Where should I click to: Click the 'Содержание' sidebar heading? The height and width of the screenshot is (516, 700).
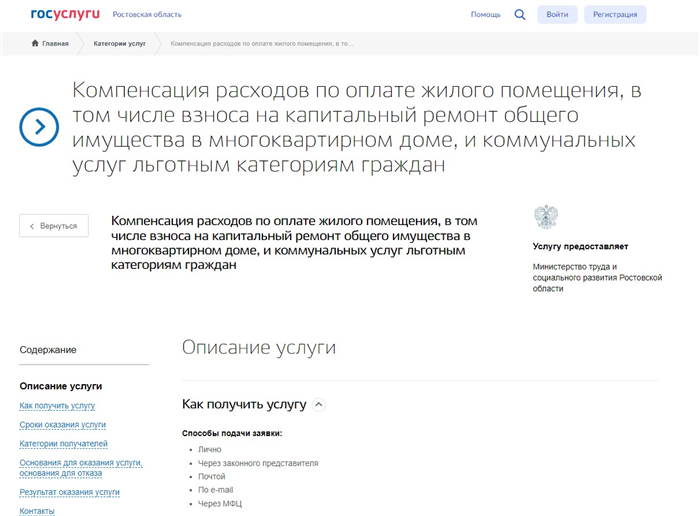[48, 350]
